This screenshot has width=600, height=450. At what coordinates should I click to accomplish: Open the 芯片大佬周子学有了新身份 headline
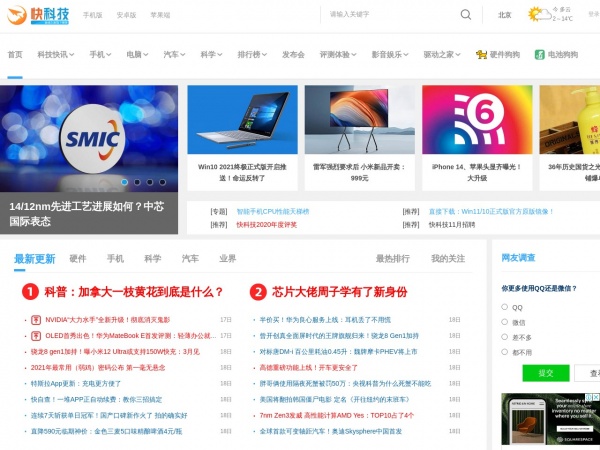pyautogui.click(x=339, y=292)
